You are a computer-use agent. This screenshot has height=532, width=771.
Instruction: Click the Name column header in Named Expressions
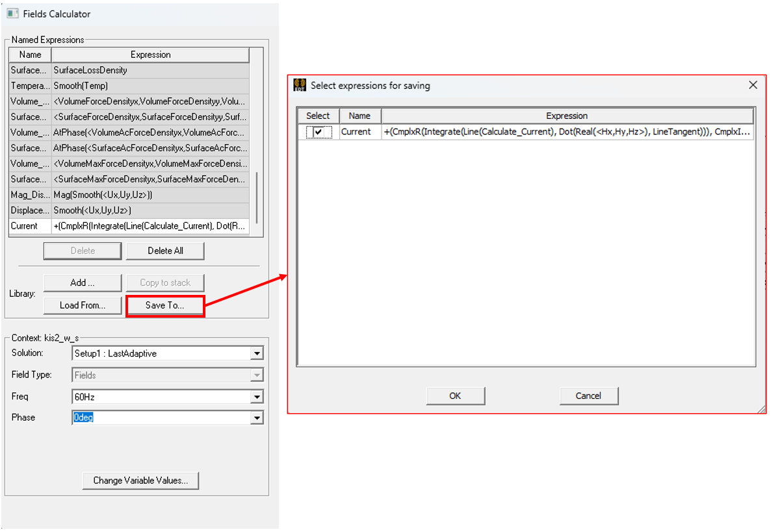tap(30, 55)
